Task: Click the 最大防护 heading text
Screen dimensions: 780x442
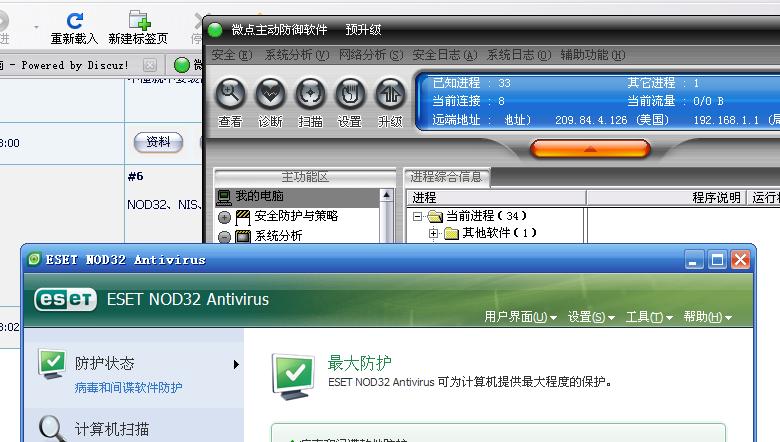Action: pyautogui.click(x=359, y=363)
